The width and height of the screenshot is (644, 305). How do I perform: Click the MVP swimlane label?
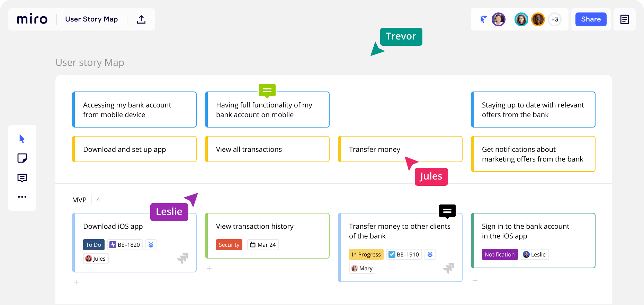click(79, 200)
